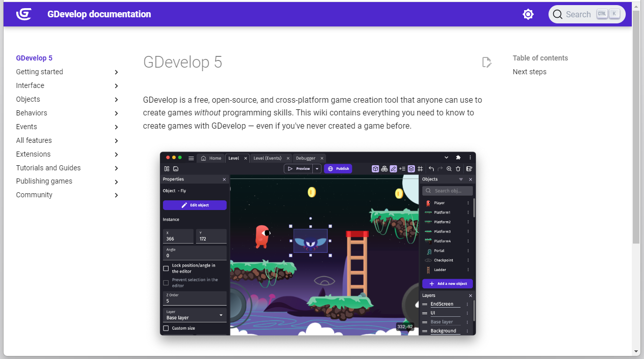
Task: Expand the chevron beside Tutorials and Guides
Action: click(x=116, y=168)
